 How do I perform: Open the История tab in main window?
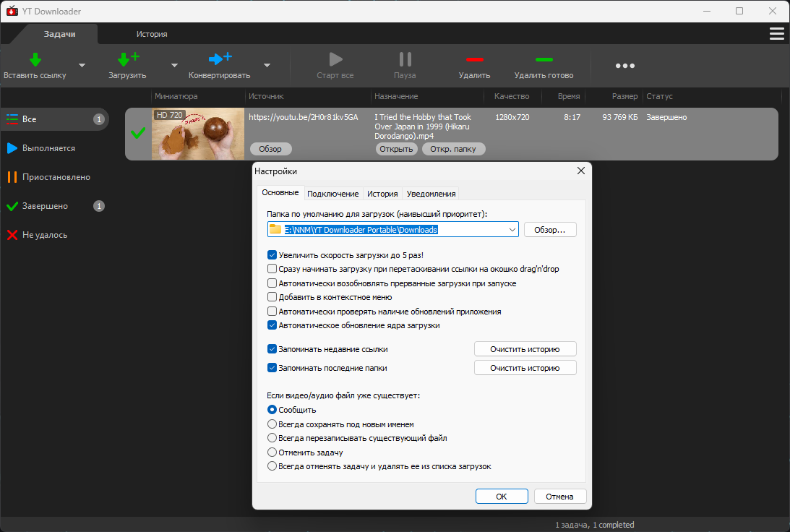tap(152, 34)
